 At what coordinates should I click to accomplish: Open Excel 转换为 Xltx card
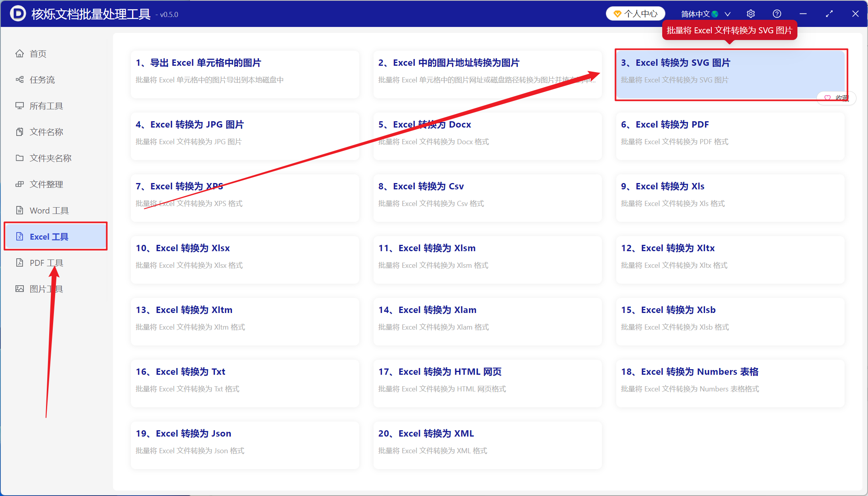click(x=730, y=259)
